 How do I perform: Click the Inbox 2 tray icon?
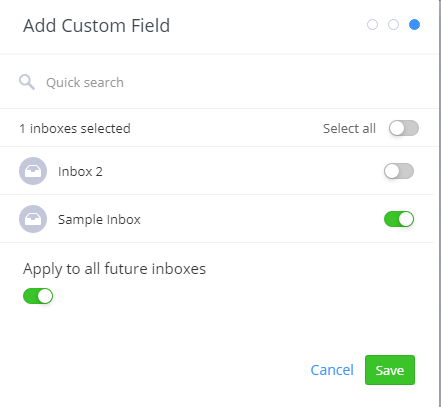33,171
